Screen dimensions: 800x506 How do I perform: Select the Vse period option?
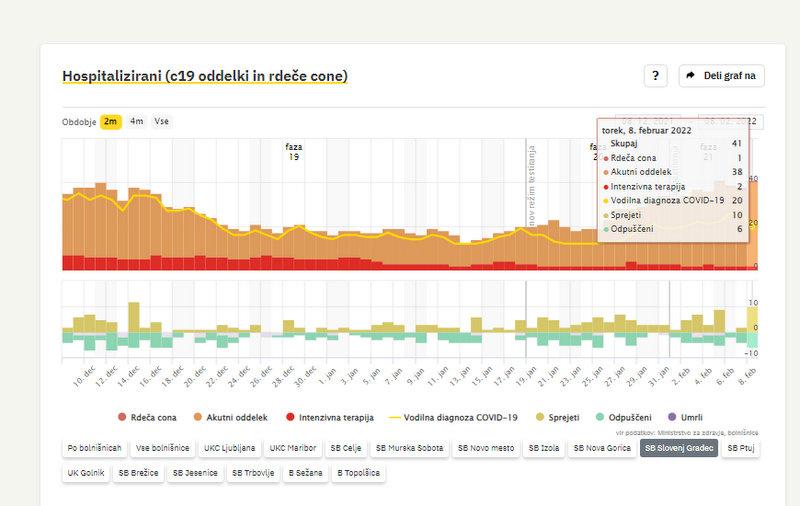pos(161,121)
